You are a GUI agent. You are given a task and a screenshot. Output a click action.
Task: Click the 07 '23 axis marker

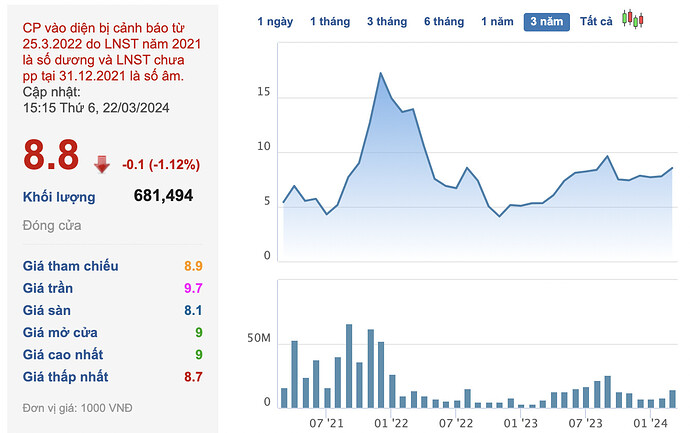tap(585, 423)
